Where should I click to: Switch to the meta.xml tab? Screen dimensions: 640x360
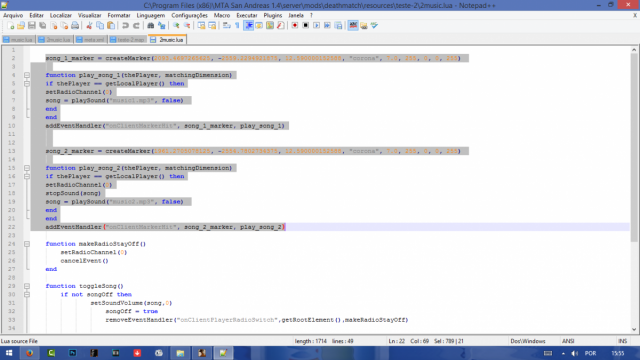click(x=91, y=40)
